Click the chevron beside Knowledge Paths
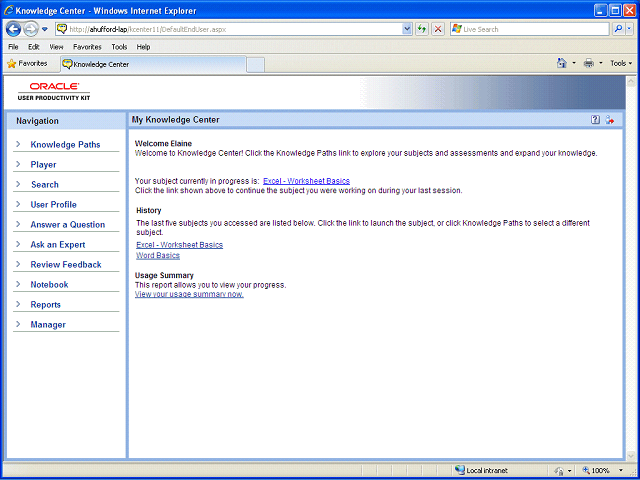640x480 pixels. [x=18, y=144]
